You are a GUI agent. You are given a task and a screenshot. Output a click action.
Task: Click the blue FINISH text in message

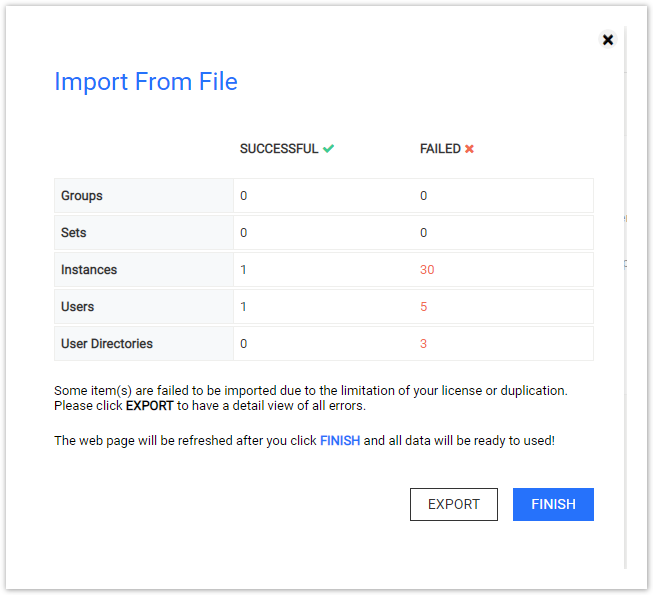click(x=340, y=441)
